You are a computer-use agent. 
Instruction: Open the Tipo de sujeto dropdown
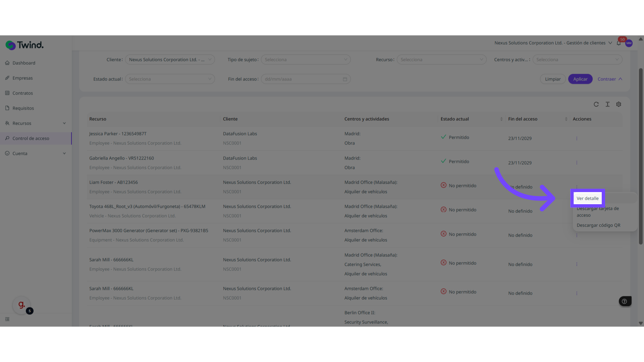[306, 60]
